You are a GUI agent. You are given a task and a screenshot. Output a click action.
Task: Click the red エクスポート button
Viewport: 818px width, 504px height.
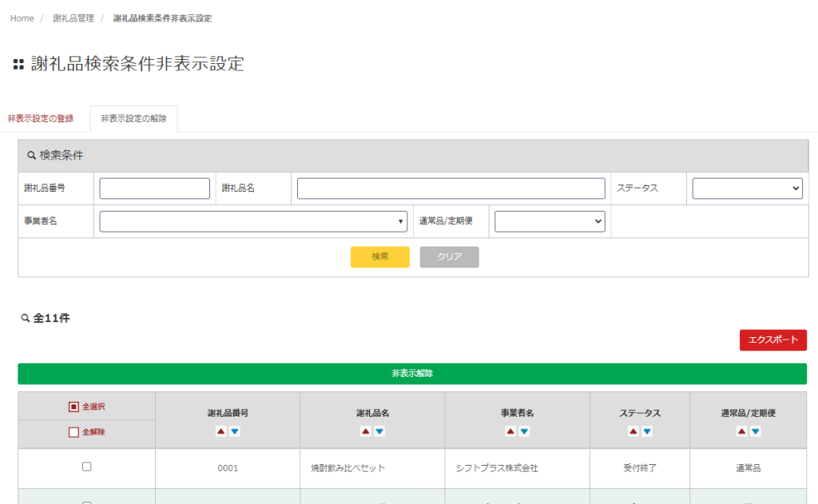coord(772,340)
